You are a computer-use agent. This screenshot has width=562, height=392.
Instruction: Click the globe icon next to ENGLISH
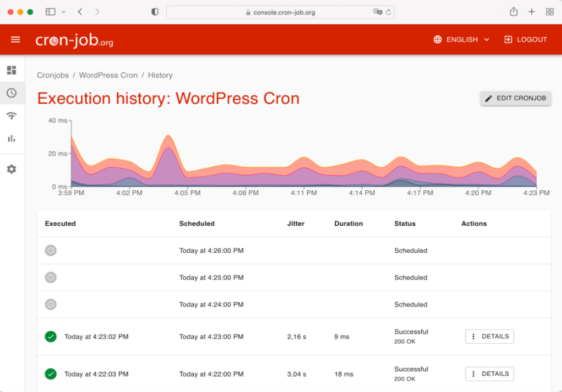pos(437,39)
